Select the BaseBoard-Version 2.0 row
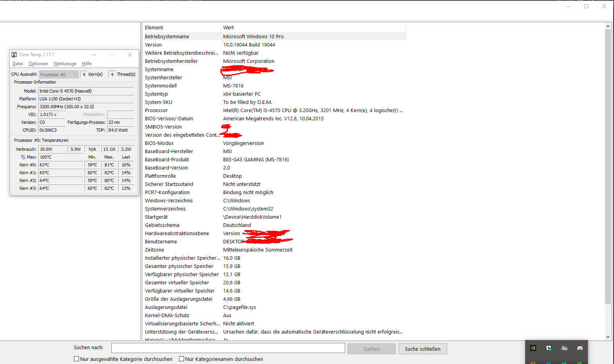614x364 pixels. click(274, 168)
